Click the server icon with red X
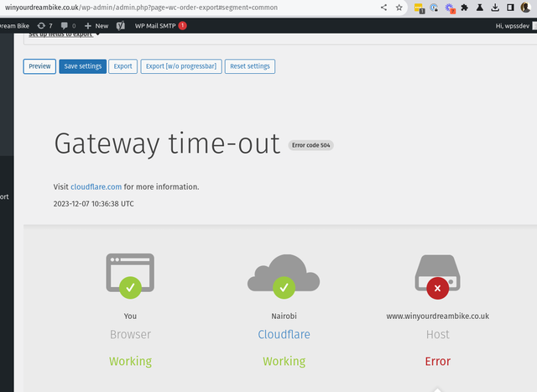The height and width of the screenshot is (392, 537). point(437,277)
